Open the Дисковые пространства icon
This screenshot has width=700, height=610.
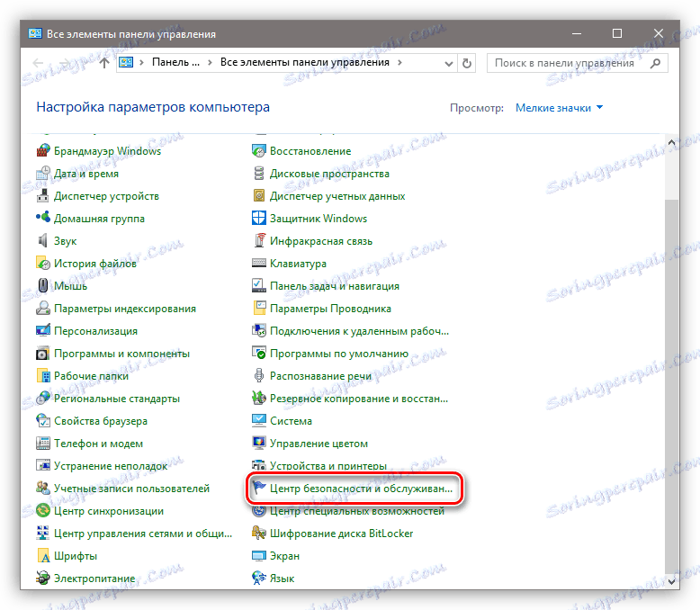(259, 174)
